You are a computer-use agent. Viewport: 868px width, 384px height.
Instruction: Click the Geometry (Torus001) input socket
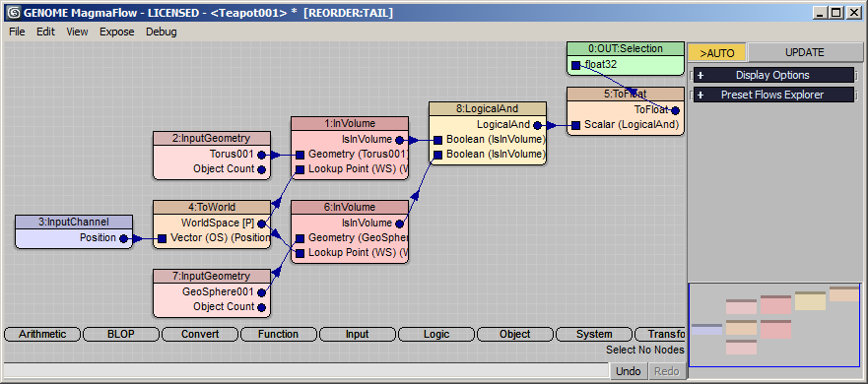[x=300, y=155]
